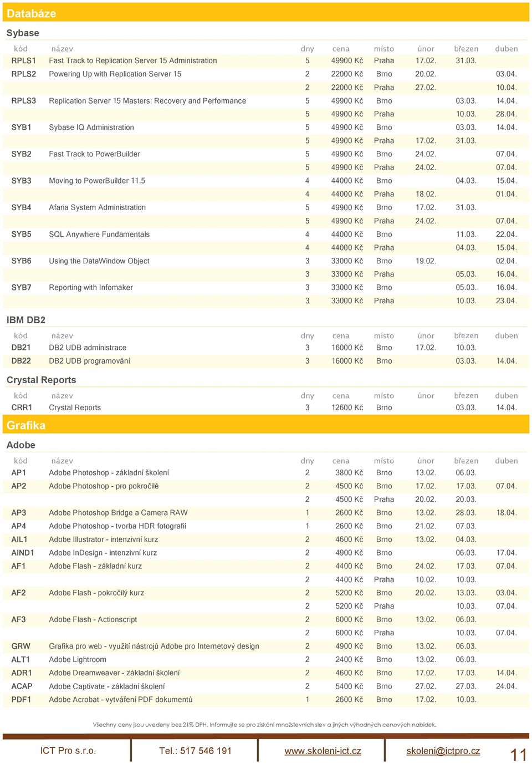Select course code CRR1
Screen dimensions: 532x764
click(x=22, y=408)
